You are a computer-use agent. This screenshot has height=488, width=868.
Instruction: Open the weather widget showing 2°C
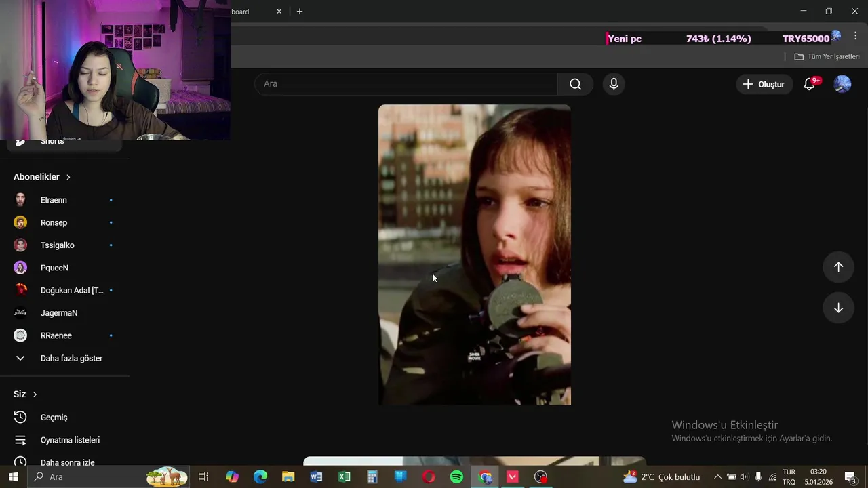(x=661, y=477)
